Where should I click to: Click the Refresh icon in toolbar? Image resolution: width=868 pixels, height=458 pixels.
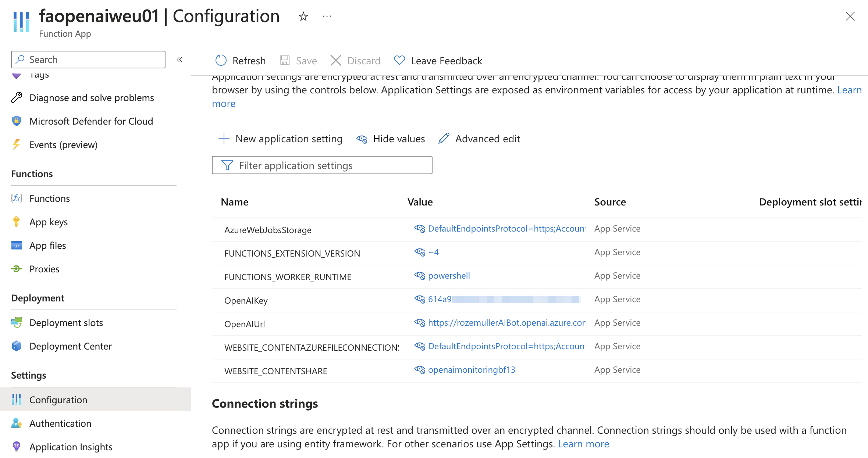pyautogui.click(x=221, y=61)
